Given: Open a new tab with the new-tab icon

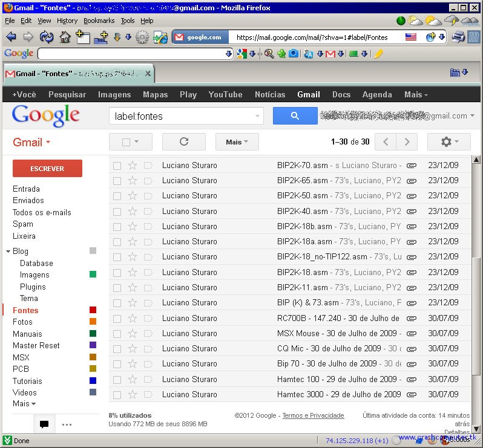Looking at the screenshot, I should 82,37.
